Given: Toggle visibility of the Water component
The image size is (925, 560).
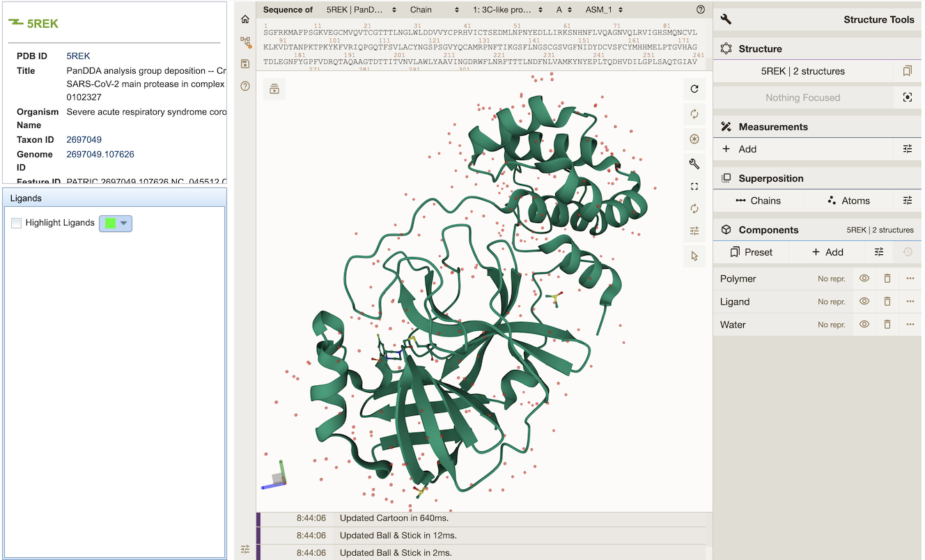Looking at the screenshot, I should [x=864, y=325].
